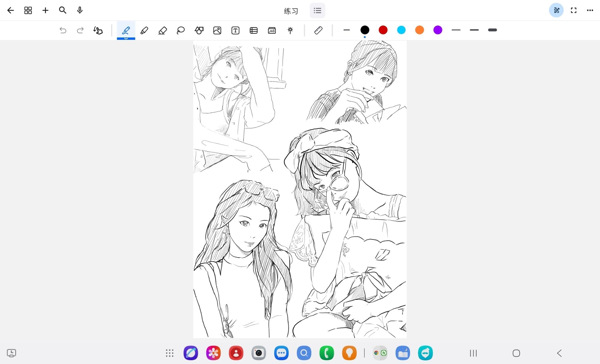Expand the pen tool options chevron
The image size is (600, 364).
(x=126, y=38)
